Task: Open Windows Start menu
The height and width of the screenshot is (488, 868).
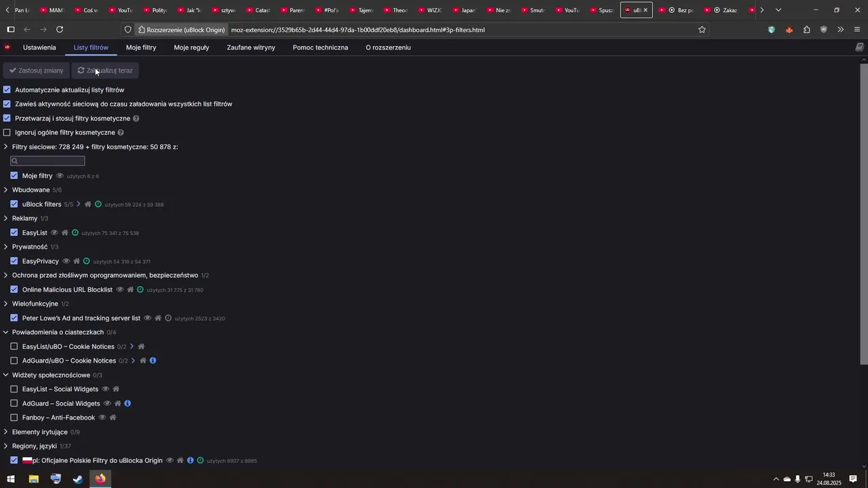Action: [10, 479]
